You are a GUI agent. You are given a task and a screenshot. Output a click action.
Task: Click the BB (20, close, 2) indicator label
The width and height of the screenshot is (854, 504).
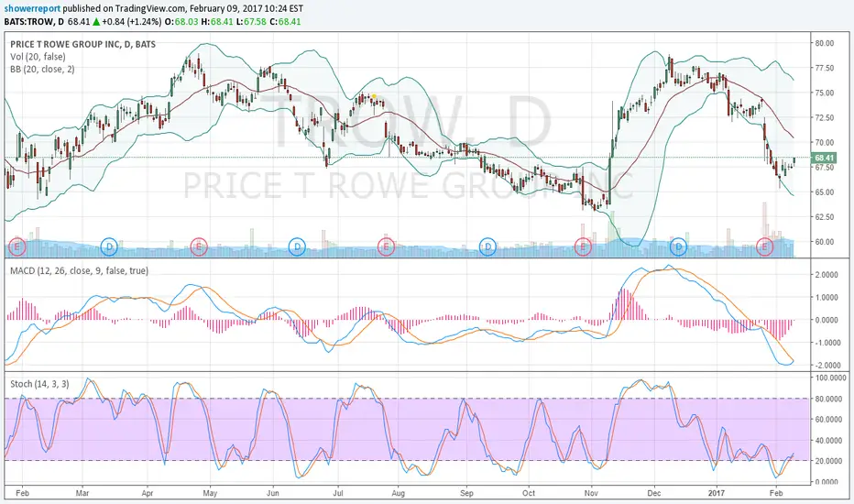pyautogui.click(x=42, y=70)
